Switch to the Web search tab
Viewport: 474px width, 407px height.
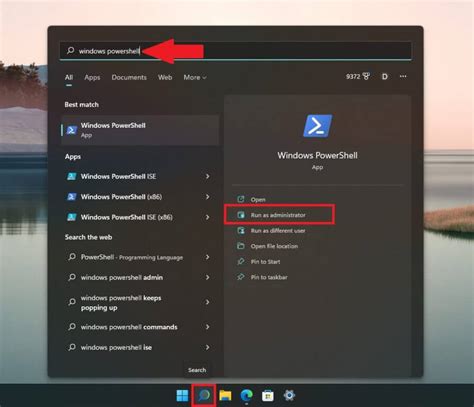[x=165, y=77]
